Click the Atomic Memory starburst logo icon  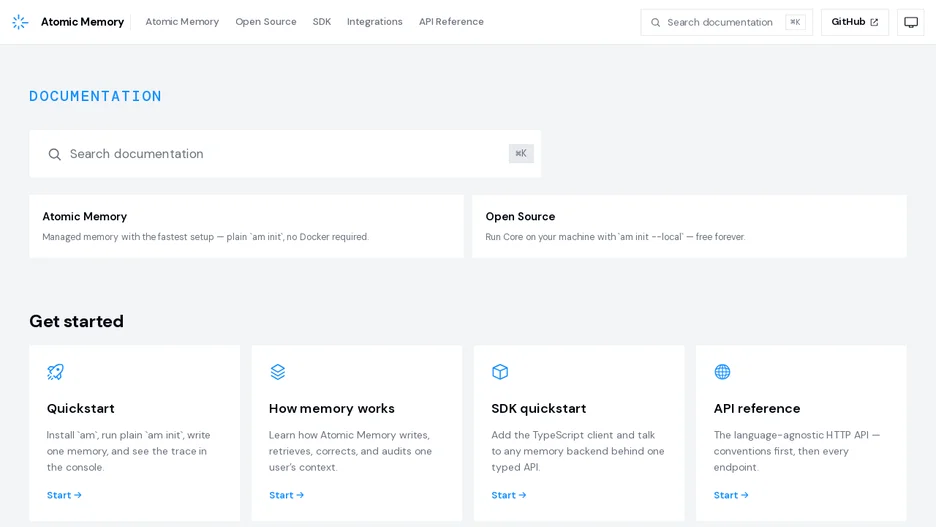20,22
